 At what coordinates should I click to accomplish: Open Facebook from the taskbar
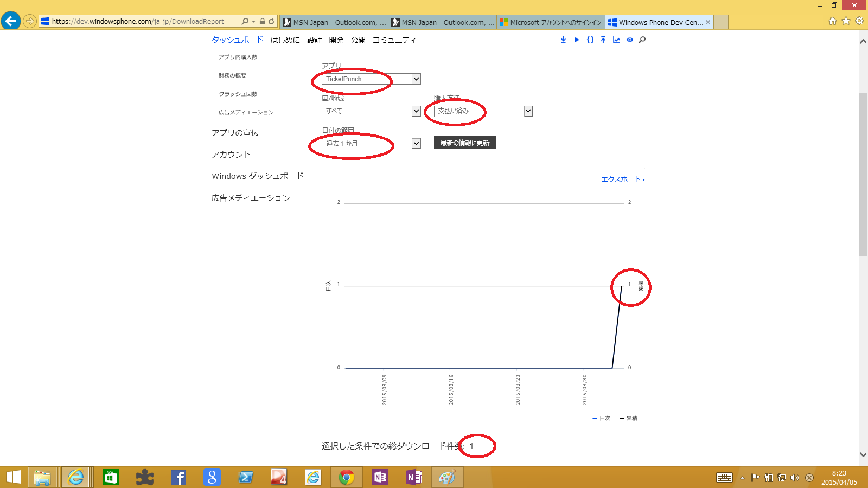point(178,477)
